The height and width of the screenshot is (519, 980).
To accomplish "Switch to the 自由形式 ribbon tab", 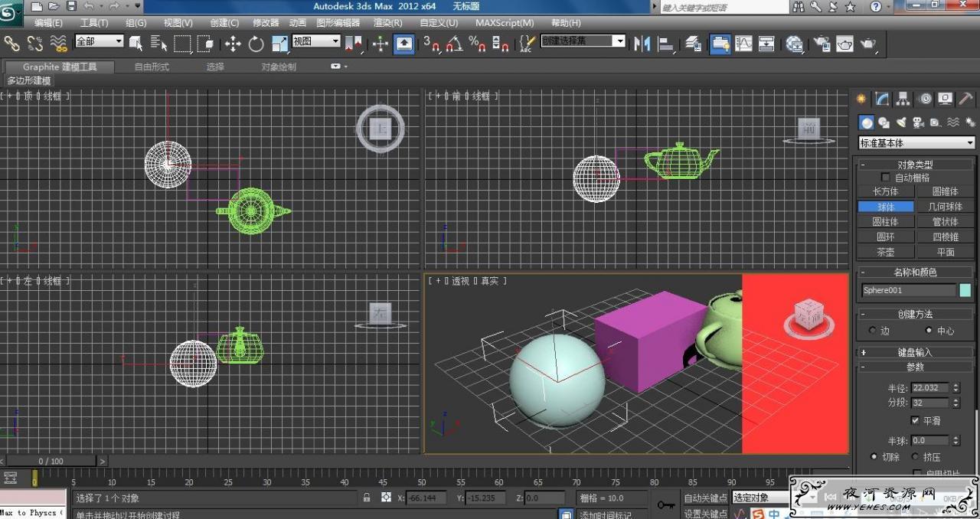I will (x=152, y=67).
